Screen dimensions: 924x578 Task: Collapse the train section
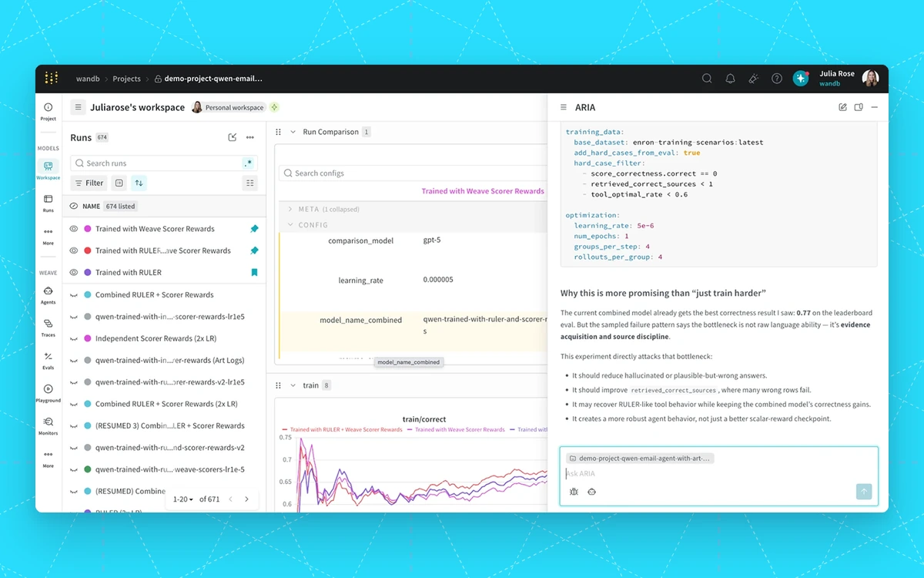click(x=293, y=385)
